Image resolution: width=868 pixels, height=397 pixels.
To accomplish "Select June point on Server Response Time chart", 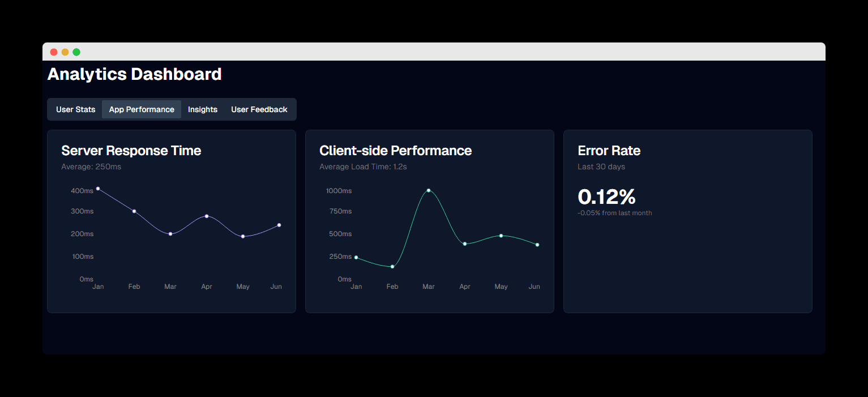I will [279, 225].
